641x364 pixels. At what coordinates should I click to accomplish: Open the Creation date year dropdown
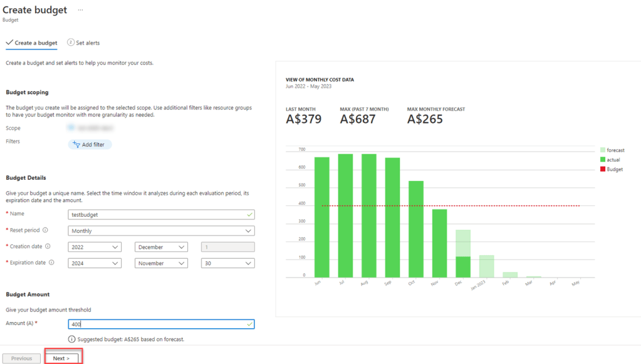tap(95, 247)
